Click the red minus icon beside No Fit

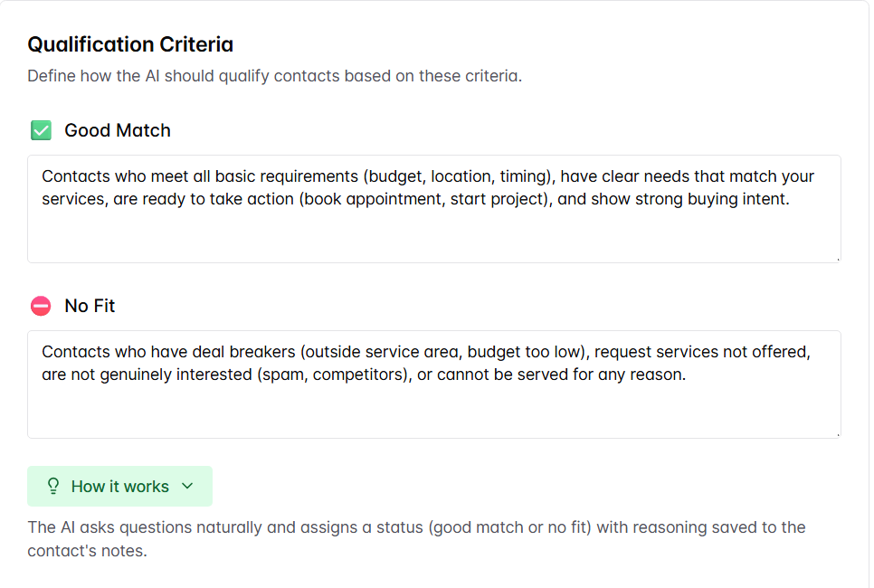click(41, 307)
